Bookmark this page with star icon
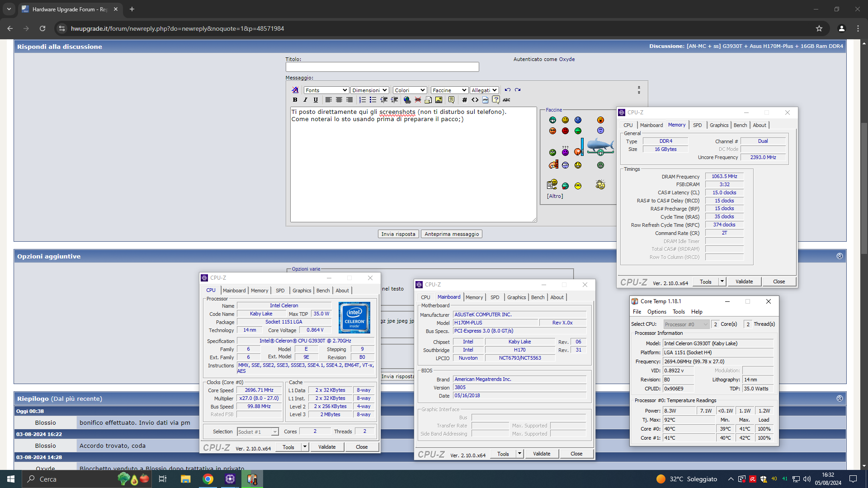This screenshot has height=488, width=868. pos(819,28)
